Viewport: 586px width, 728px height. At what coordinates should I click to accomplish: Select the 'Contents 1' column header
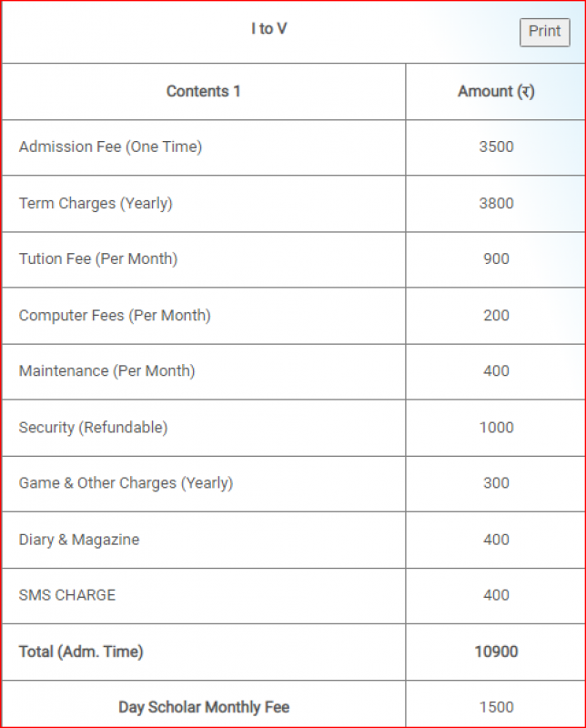coord(204,91)
